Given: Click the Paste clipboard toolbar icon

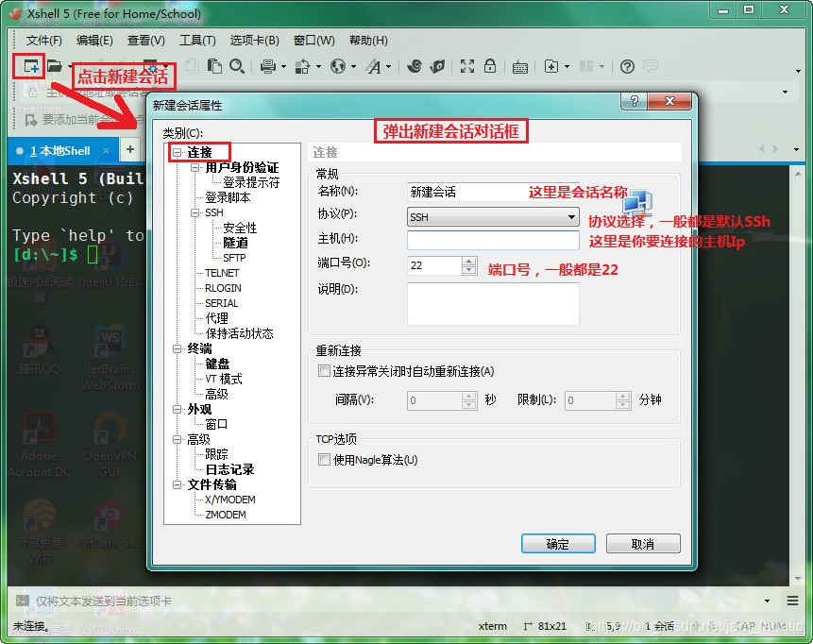Looking at the screenshot, I should coord(214,66).
